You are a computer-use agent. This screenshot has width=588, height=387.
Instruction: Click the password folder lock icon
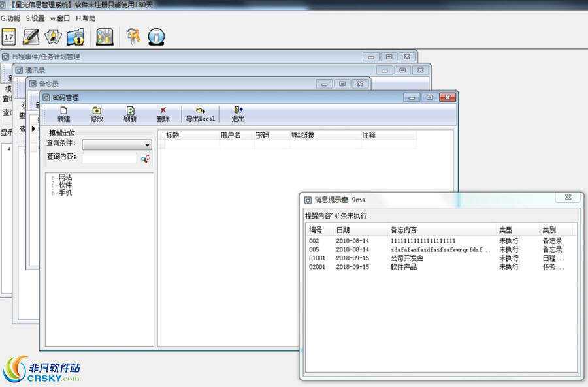pyautogui.click(x=75, y=37)
